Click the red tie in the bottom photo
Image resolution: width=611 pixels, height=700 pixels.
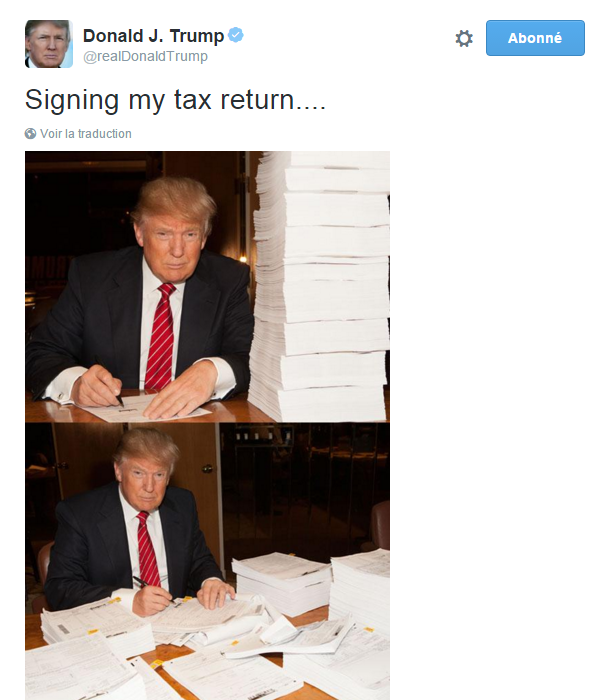[148, 549]
